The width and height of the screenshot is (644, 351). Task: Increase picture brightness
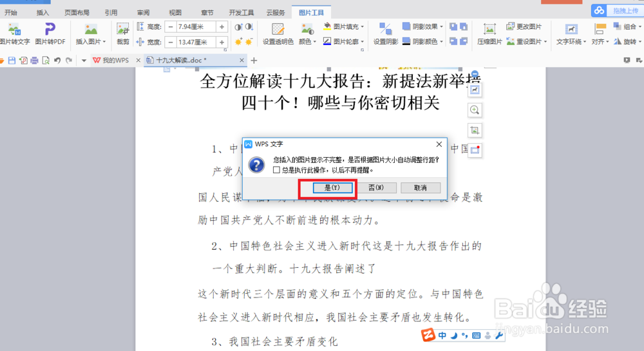(x=238, y=41)
